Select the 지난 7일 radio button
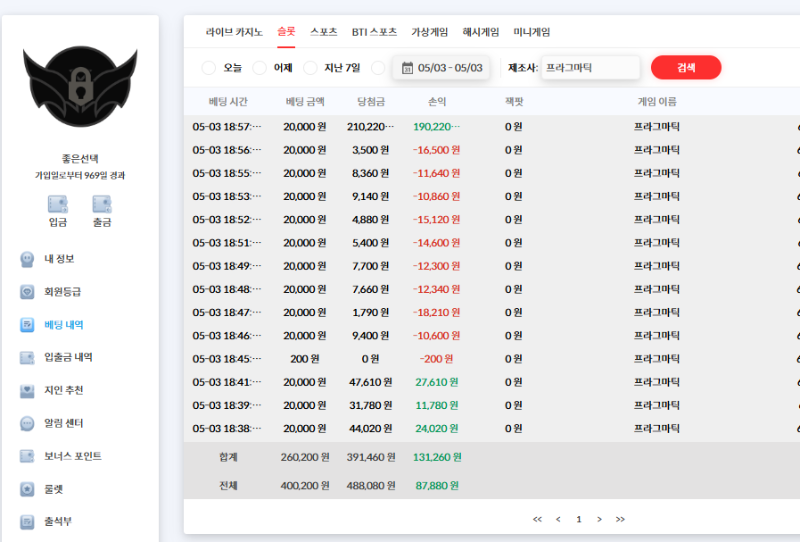Screen dimensions: 800x542 coord(310,68)
